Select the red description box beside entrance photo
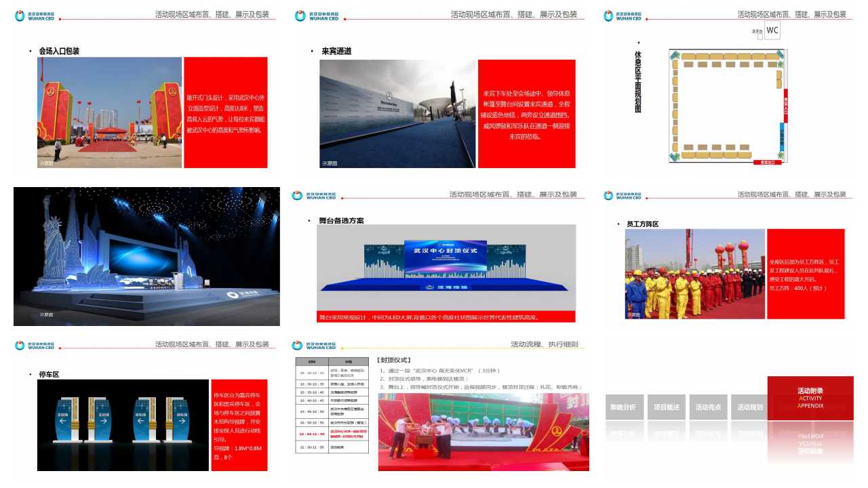 (226, 113)
